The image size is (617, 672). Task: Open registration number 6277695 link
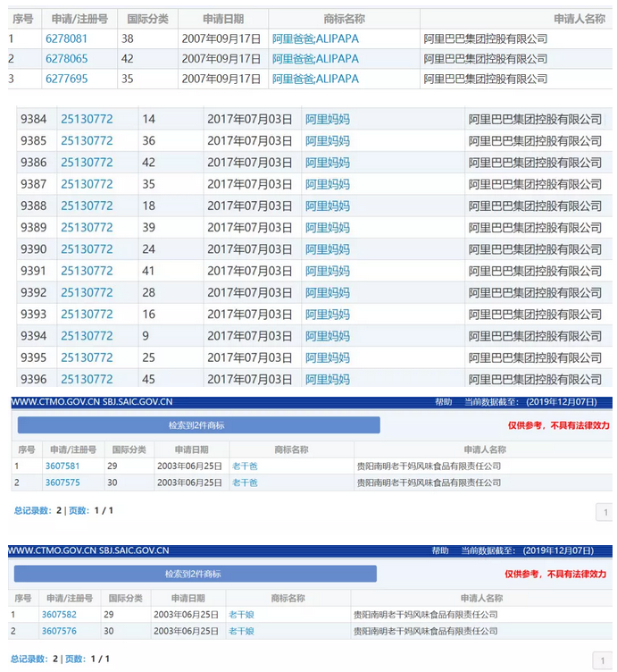click(67, 79)
